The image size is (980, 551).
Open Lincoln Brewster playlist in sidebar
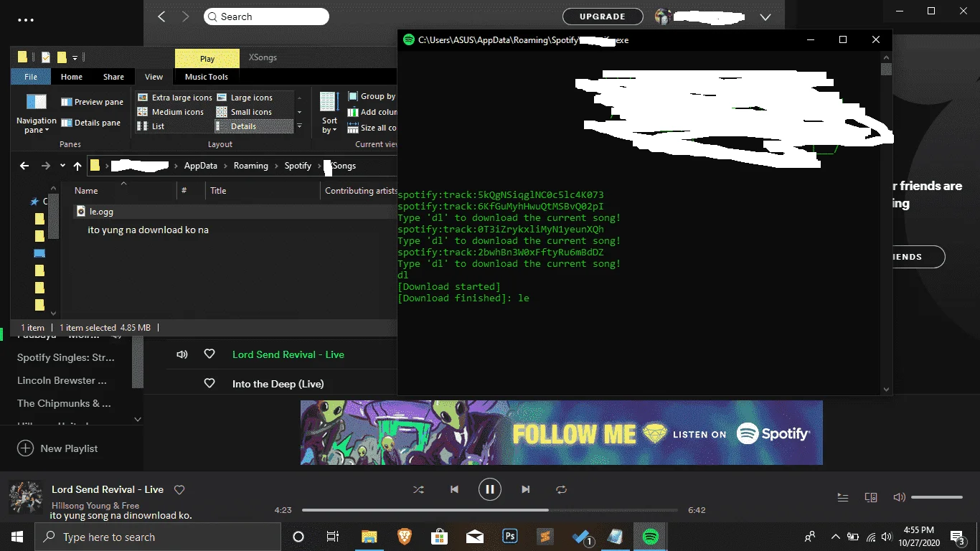62,380
